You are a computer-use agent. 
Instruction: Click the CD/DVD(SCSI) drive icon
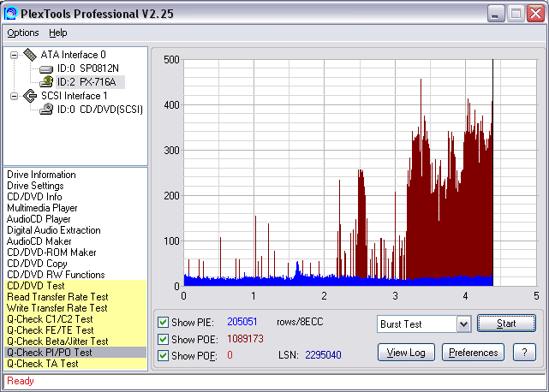(x=46, y=110)
